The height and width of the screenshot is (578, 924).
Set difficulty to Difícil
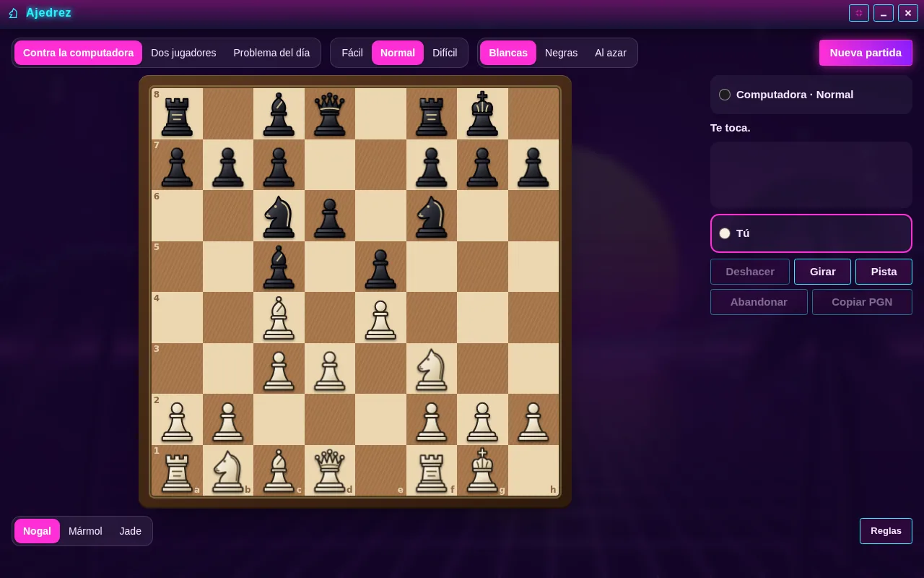pyautogui.click(x=445, y=53)
